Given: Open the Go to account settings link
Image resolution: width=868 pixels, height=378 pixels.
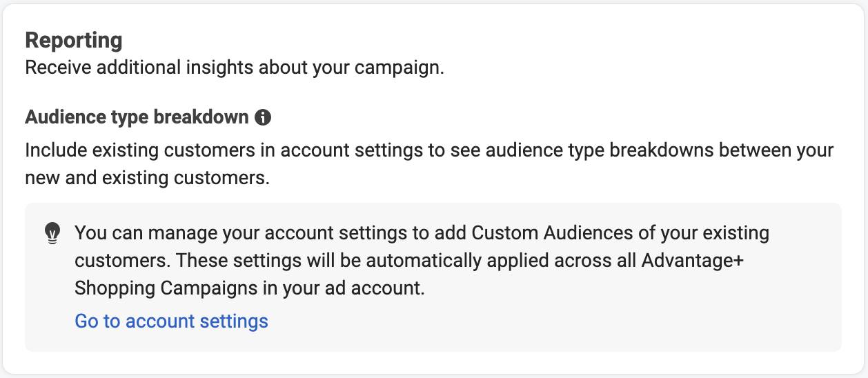Looking at the screenshot, I should 171,321.
